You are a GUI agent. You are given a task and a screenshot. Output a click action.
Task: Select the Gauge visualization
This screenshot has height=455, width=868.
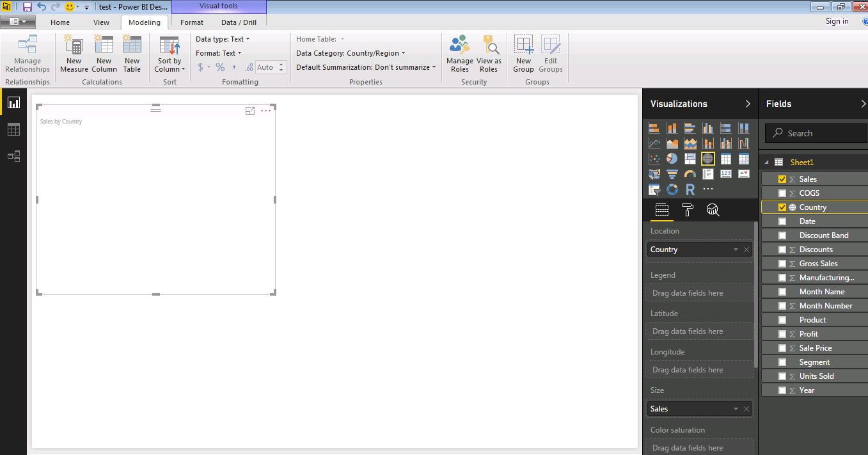[690, 174]
